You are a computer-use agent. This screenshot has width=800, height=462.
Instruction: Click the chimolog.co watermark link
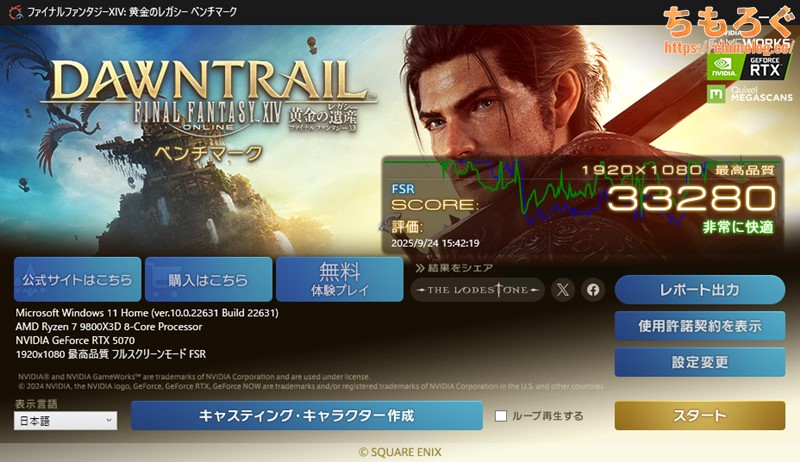(729, 47)
